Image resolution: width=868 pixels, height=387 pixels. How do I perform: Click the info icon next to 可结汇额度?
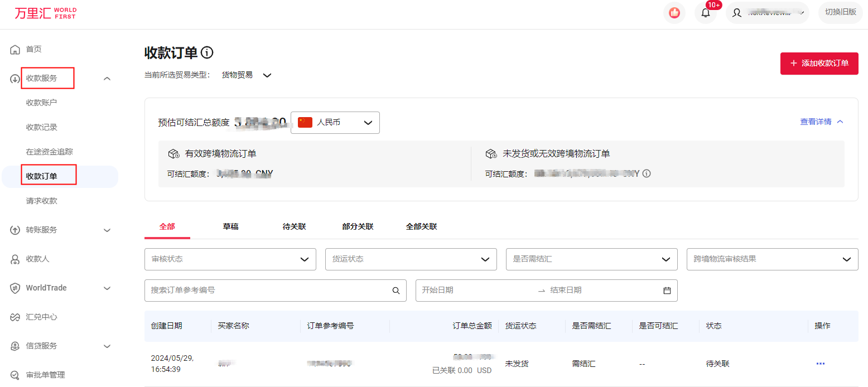tap(647, 173)
